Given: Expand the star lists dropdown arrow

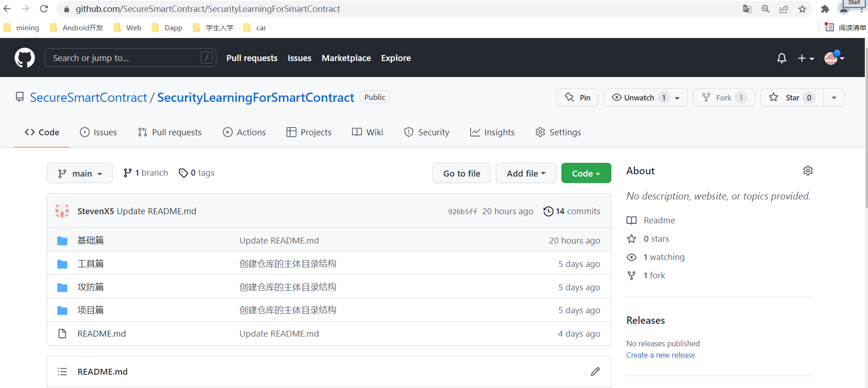Looking at the screenshot, I should coord(834,97).
